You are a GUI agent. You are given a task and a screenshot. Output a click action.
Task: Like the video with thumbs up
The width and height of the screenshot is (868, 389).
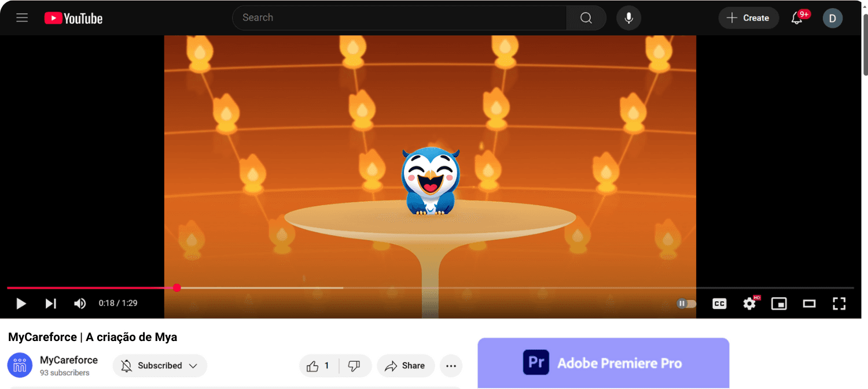318,366
